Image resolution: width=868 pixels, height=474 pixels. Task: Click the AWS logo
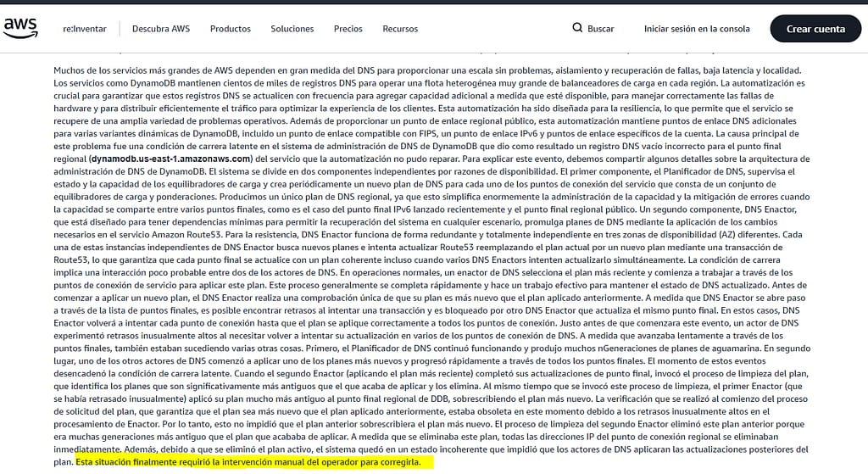(20, 29)
